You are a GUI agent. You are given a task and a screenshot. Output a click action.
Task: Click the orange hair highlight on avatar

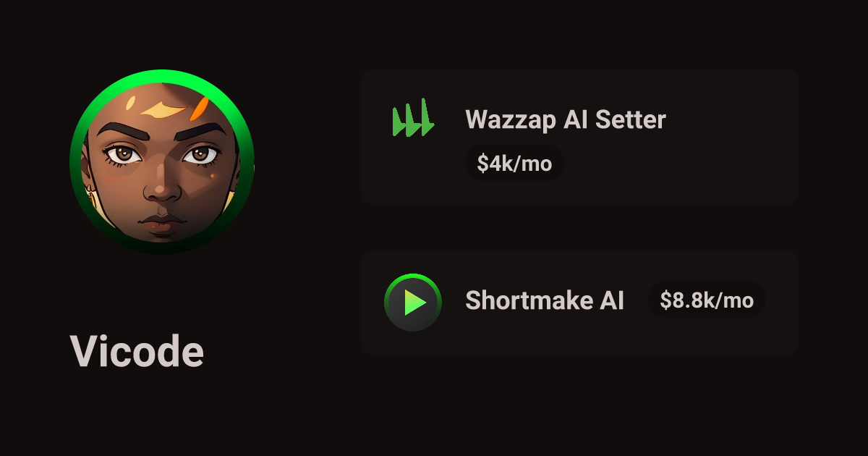198,109
